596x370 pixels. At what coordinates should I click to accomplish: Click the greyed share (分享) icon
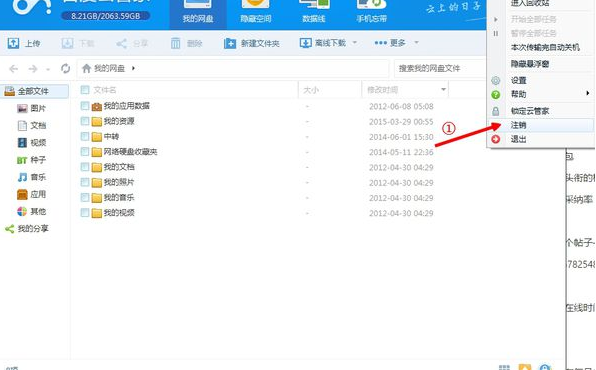coord(122,43)
